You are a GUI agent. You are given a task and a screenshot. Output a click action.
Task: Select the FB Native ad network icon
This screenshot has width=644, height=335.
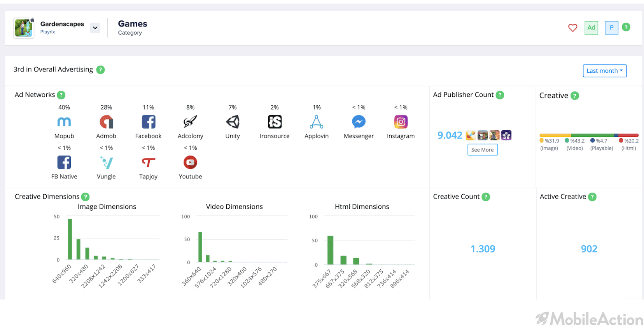coord(64,162)
